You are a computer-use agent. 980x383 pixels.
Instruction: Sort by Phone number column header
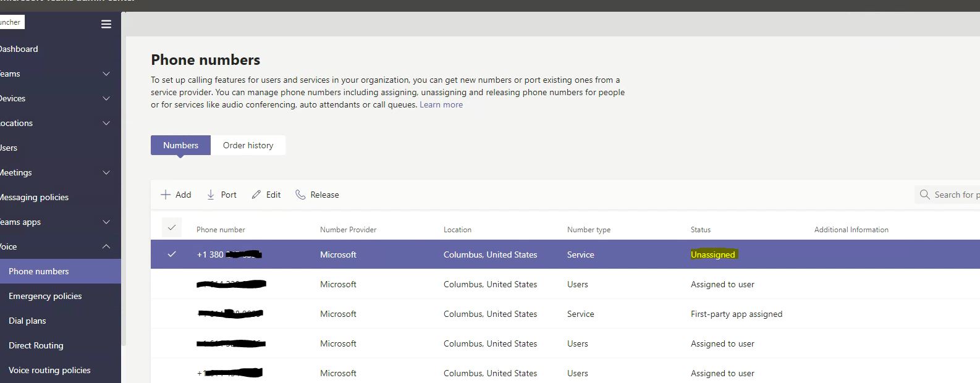click(221, 229)
